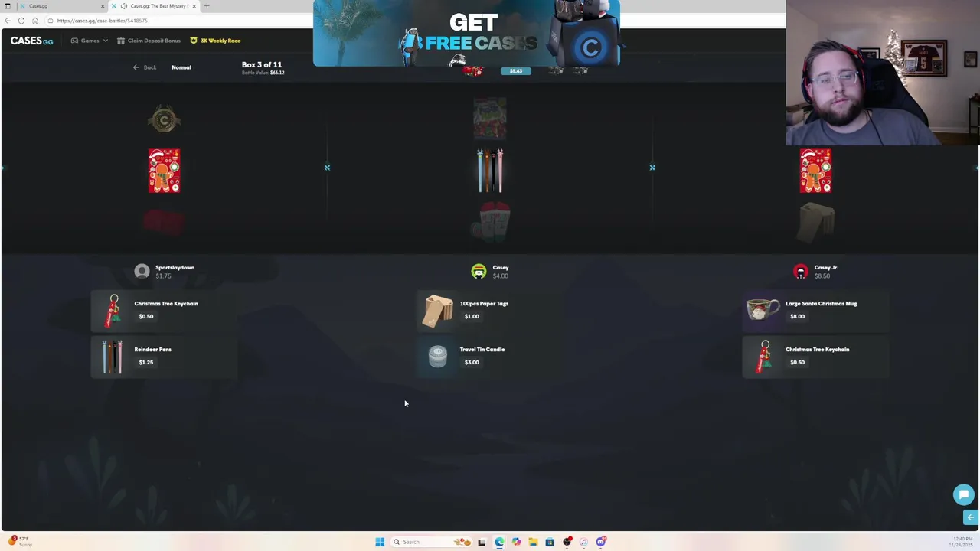The width and height of the screenshot is (980, 551).
Task: Click the 3K Weekly Race shield icon
Action: [x=194, y=41]
